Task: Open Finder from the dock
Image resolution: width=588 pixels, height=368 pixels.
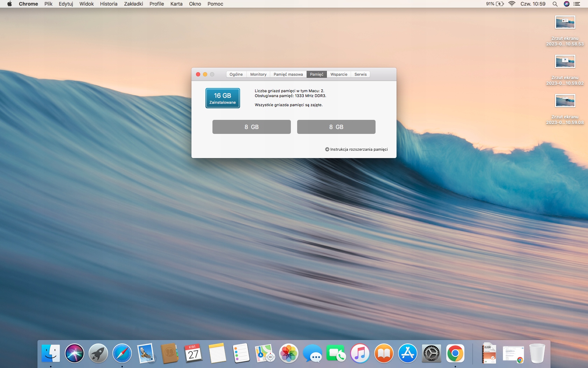Action: tap(51, 353)
